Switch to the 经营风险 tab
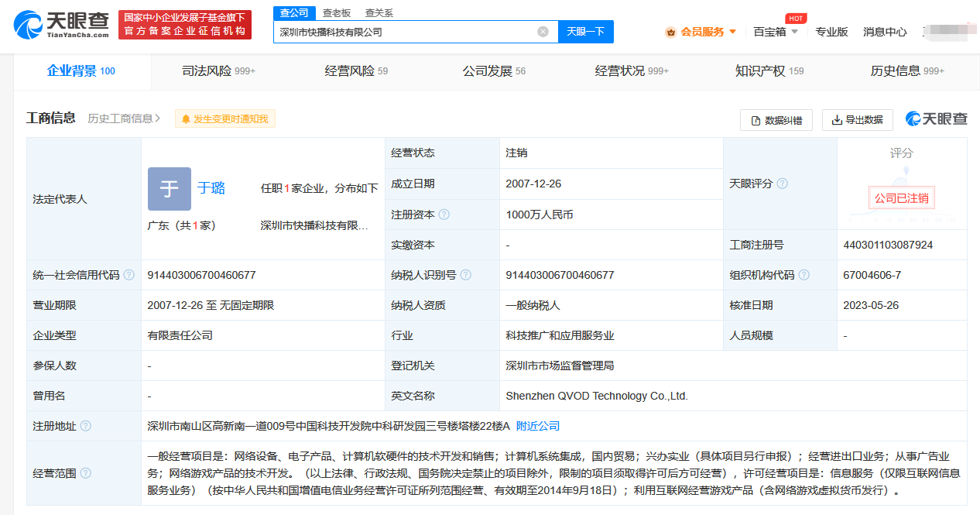Screen dimensions: 980x515 point(356,71)
